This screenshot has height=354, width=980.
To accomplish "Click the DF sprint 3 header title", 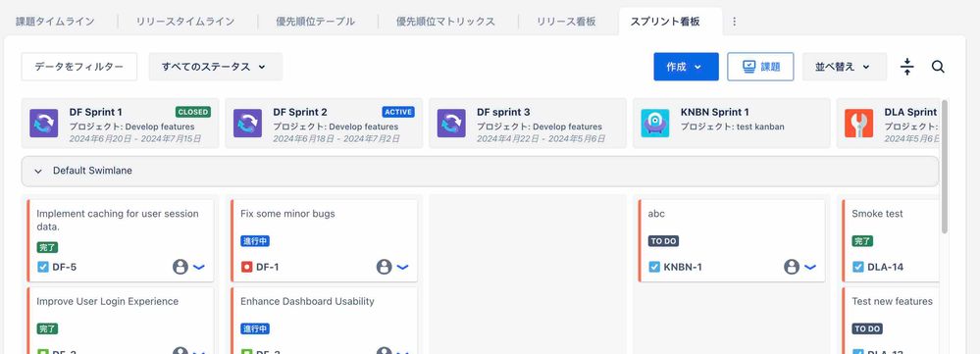I will click(x=503, y=113).
